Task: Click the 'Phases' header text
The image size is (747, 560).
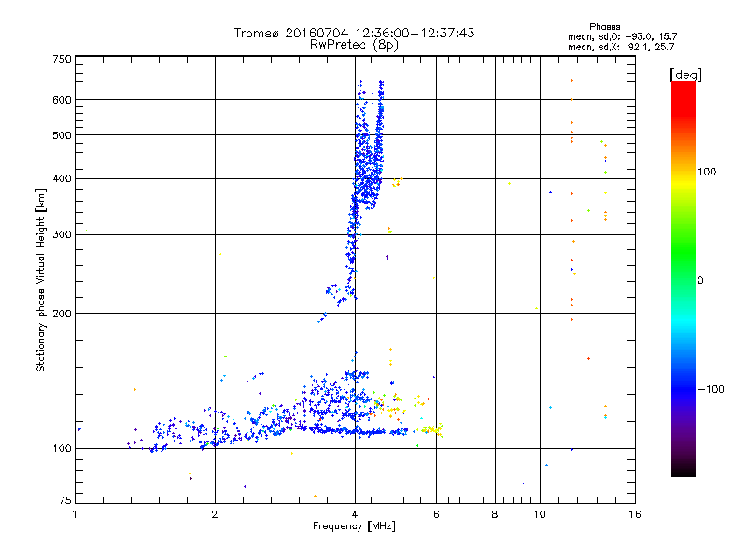Action: [x=604, y=27]
